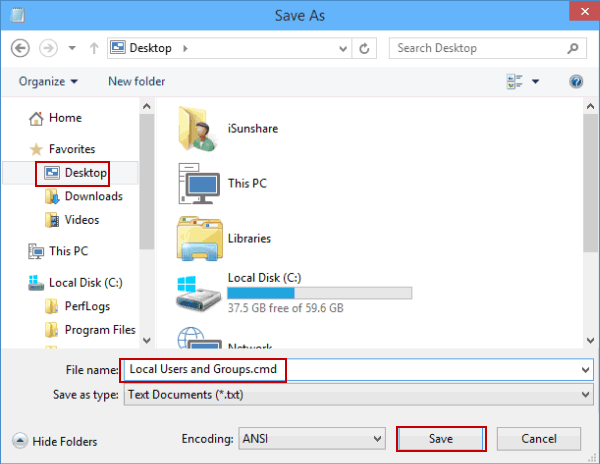Collapse dialog with Hide Folders
Viewport: 600px width, 464px height.
coord(55,441)
